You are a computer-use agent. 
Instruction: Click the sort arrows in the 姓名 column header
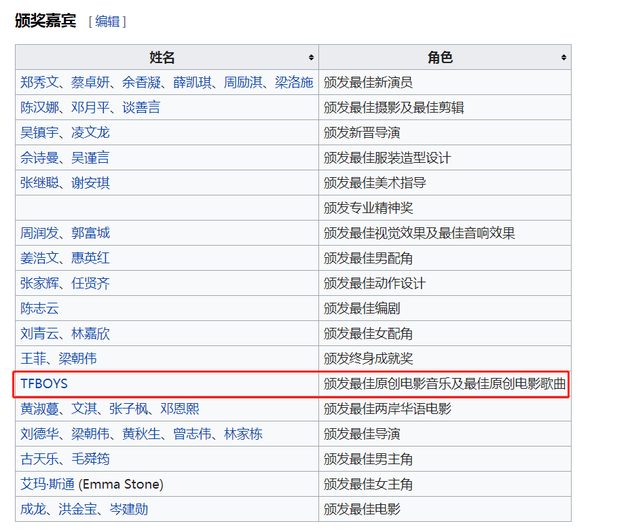[x=311, y=58]
